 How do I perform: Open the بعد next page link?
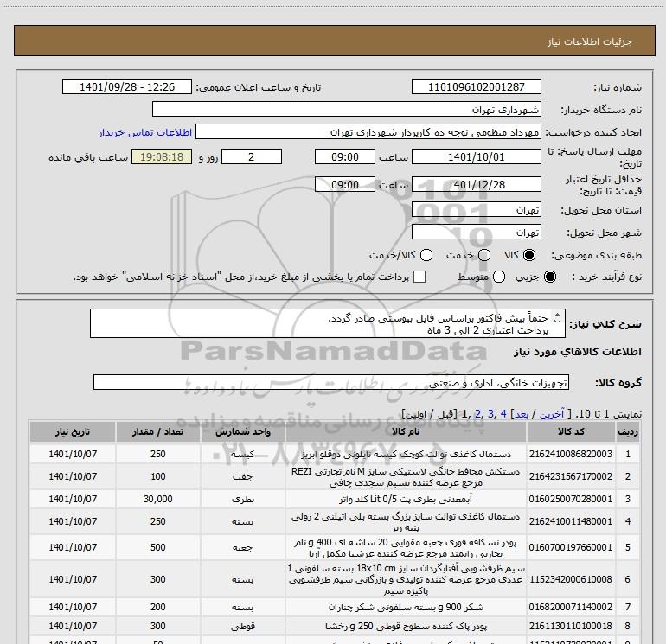pos(522,413)
